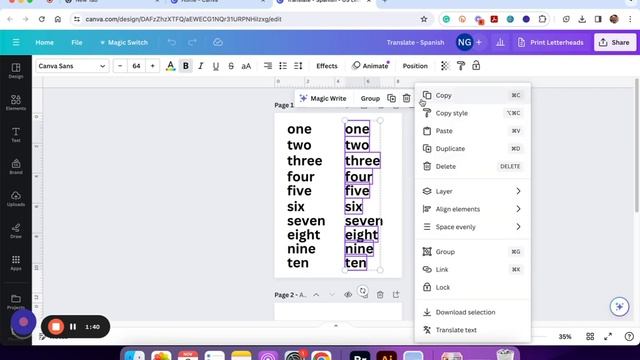Select Copy from context menu

pyautogui.click(x=473, y=95)
